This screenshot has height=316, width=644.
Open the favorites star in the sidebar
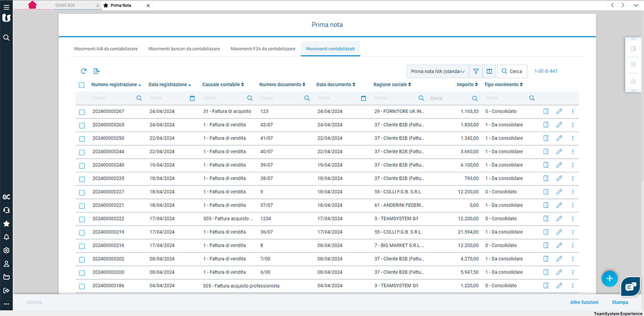pyautogui.click(x=6, y=224)
